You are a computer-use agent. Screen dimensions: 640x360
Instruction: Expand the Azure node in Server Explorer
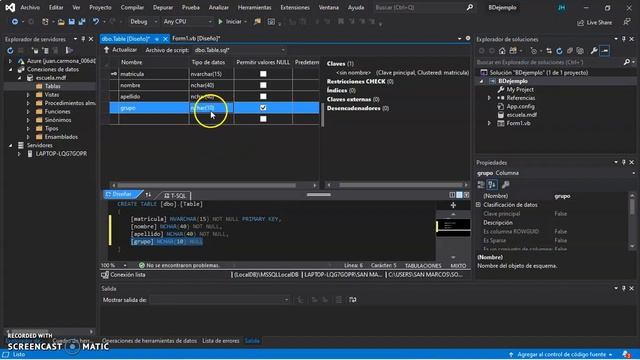pyautogui.click(x=11, y=61)
